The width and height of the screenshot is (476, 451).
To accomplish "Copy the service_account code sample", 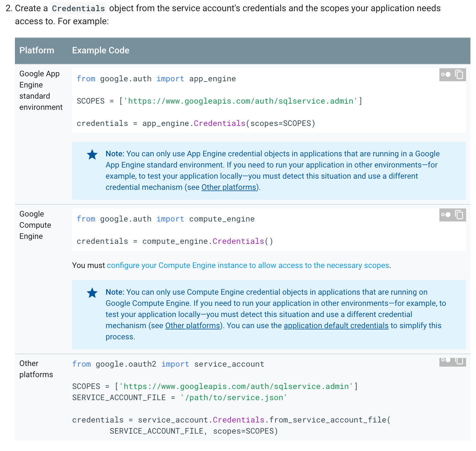I will point(459,361).
